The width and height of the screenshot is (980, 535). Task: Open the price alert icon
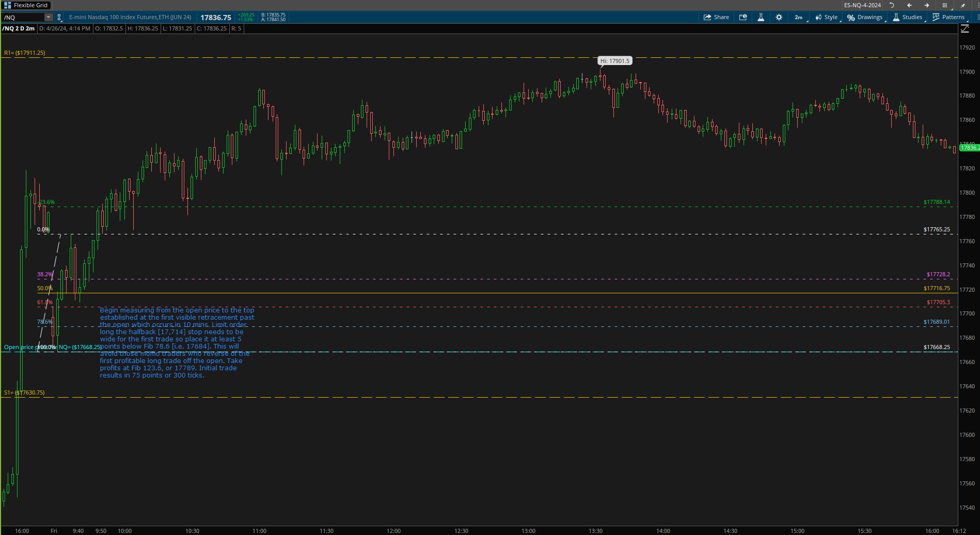(x=743, y=17)
